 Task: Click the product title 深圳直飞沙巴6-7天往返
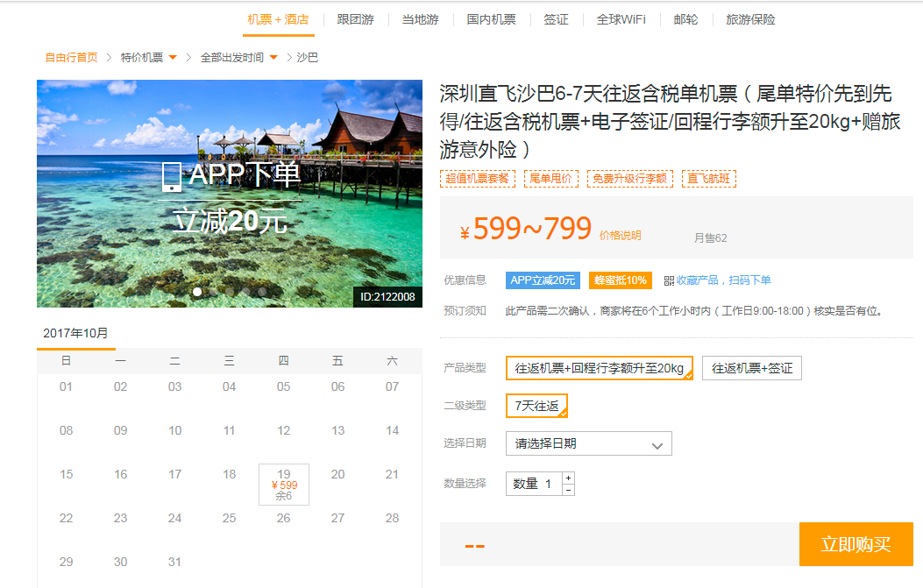coord(671,121)
